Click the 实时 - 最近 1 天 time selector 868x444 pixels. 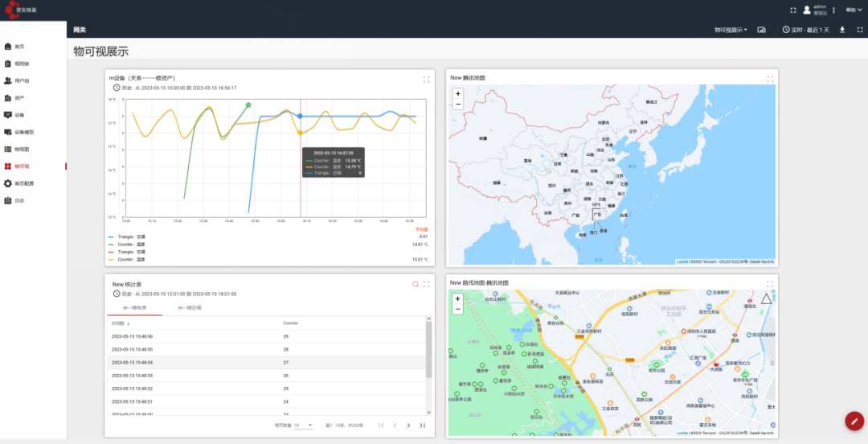click(x=806, y=30)
